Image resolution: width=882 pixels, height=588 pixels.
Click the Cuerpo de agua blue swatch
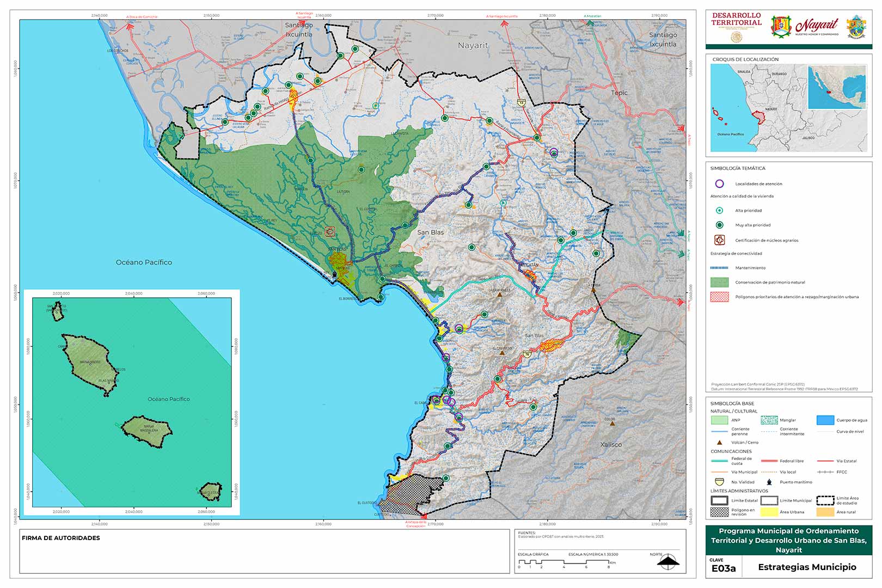825,420
